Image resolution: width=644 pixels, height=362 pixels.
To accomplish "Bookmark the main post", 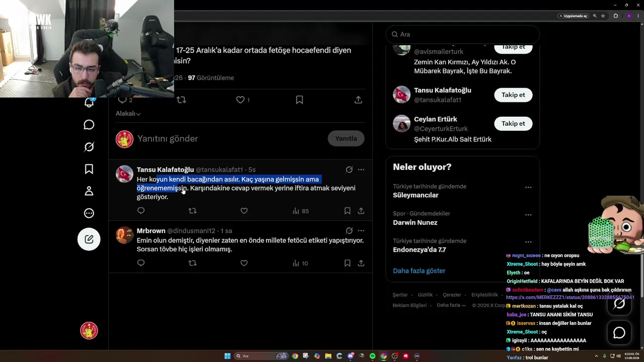I will coord(299,100).
